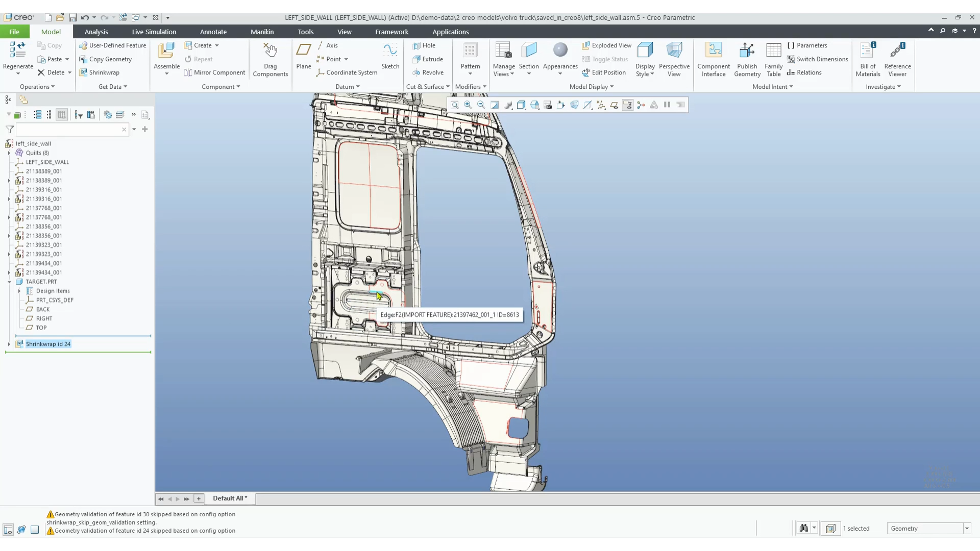
Task: Open the Family Table
Action: [x=773, y=59]
